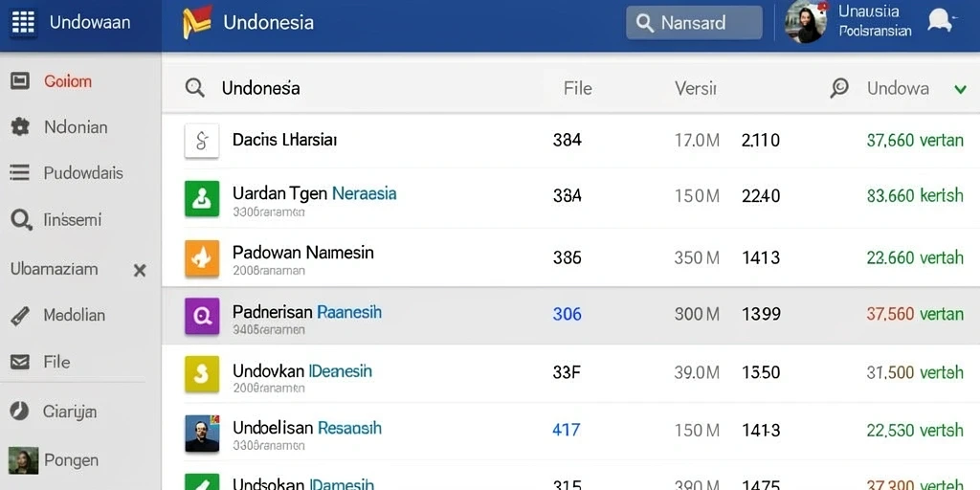Image resolution: width=980 pixels, height=490 pixels.
Task: Click the Ciarijan clock icon
Action: [19, 411]
